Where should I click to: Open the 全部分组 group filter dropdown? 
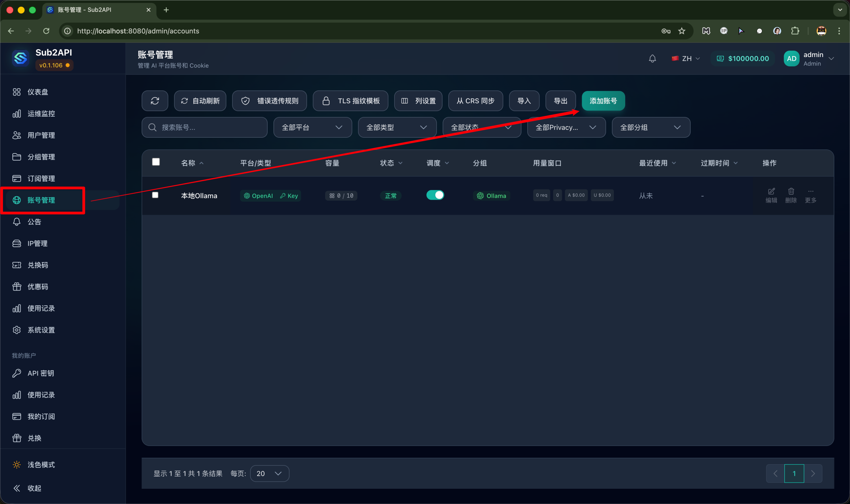click(650, 127)
